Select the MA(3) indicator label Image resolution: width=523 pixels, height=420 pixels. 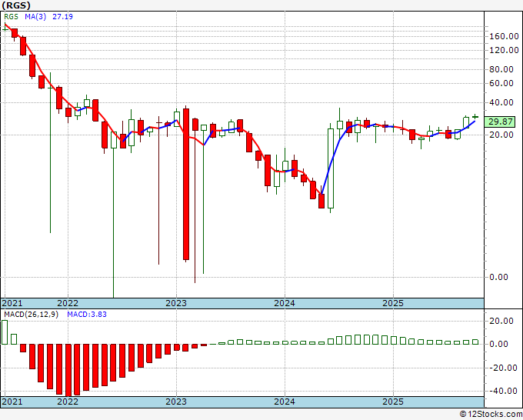coord(35,17)
